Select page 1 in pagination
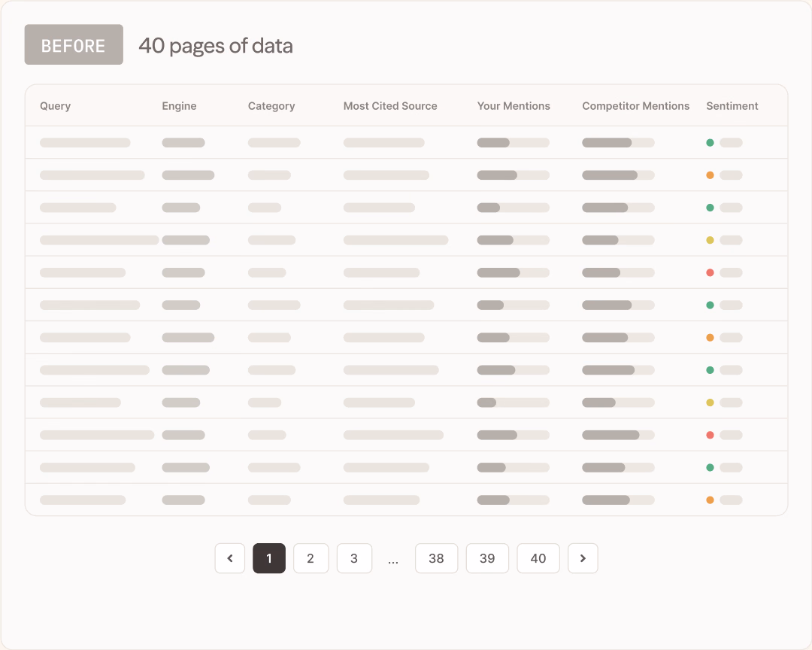 point(268,558)
